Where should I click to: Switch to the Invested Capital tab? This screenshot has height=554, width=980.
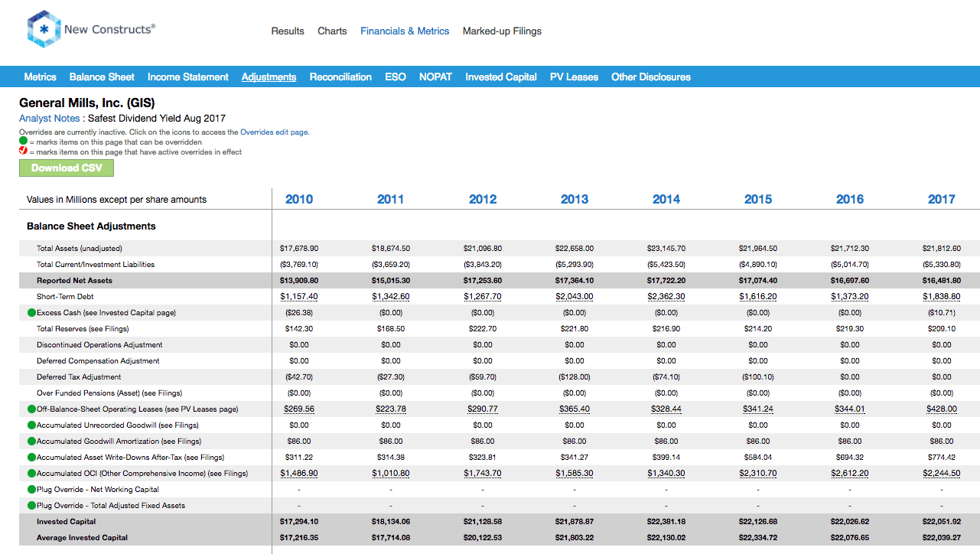501,77
